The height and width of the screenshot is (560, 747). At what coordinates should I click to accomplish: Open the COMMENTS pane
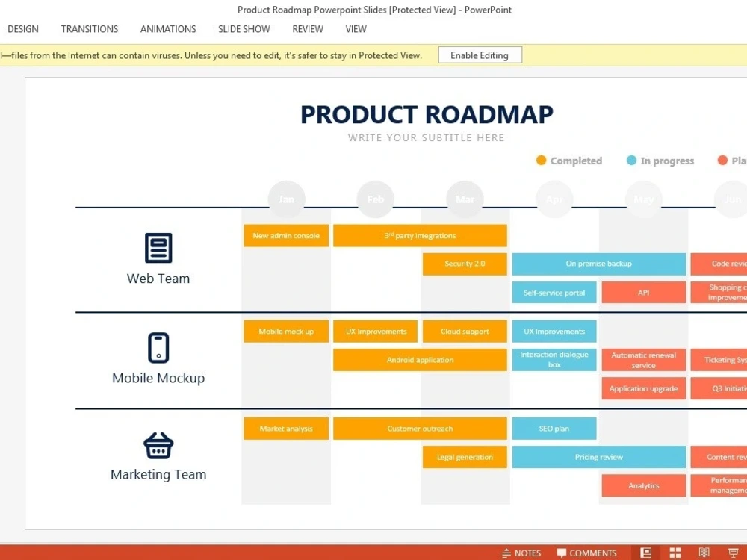tap(586, 553)
